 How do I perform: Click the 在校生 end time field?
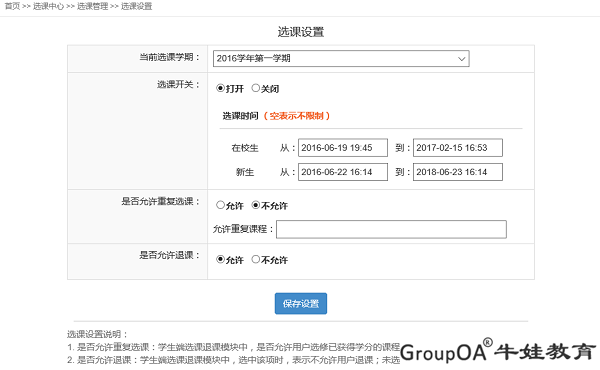[x=458, y=148]
